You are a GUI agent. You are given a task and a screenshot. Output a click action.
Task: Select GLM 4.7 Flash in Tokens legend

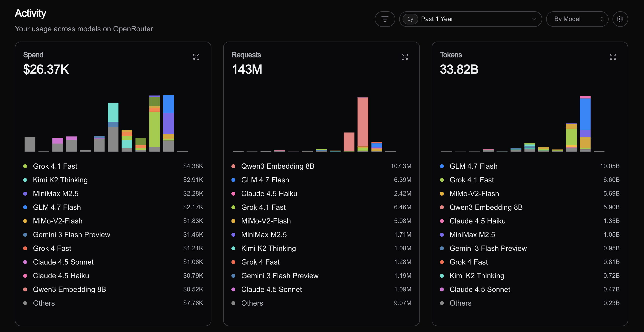pyautogui.click(x=530, y=166)
